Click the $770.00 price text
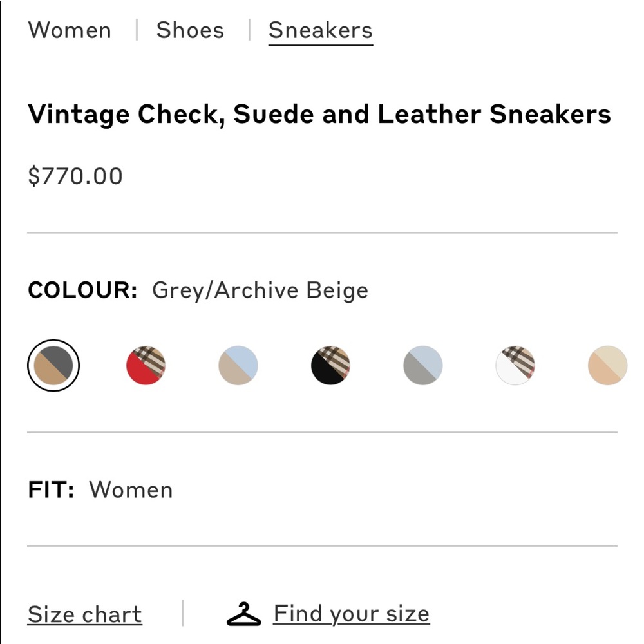The width and height of the screenshot is (644, 644). [75, 176]
